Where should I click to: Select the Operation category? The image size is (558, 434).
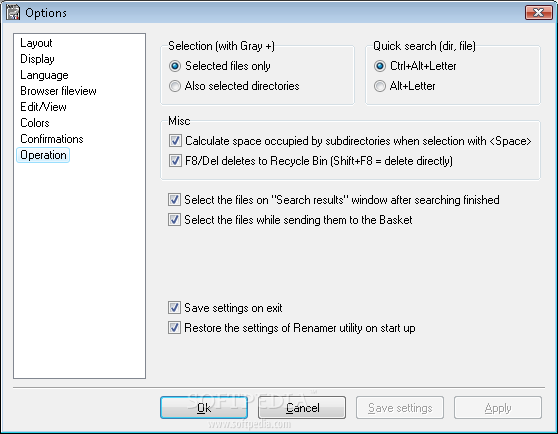click(43, 155)
